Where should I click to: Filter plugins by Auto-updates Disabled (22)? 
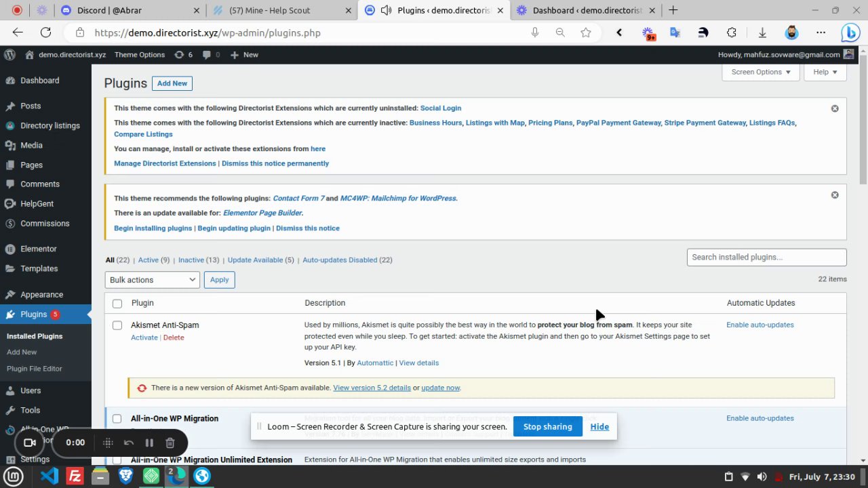[x=347, y=260]
